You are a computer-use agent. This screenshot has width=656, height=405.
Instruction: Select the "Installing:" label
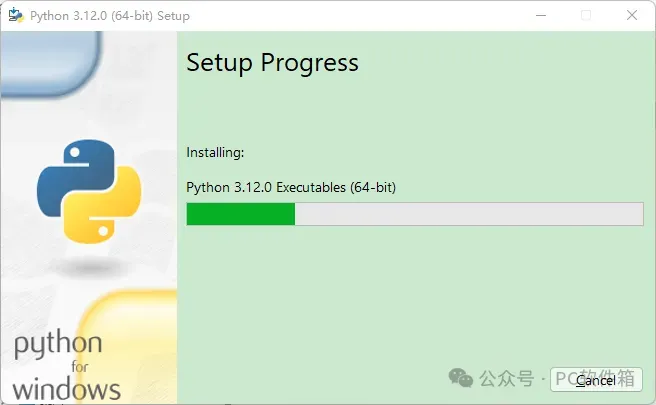215,153
